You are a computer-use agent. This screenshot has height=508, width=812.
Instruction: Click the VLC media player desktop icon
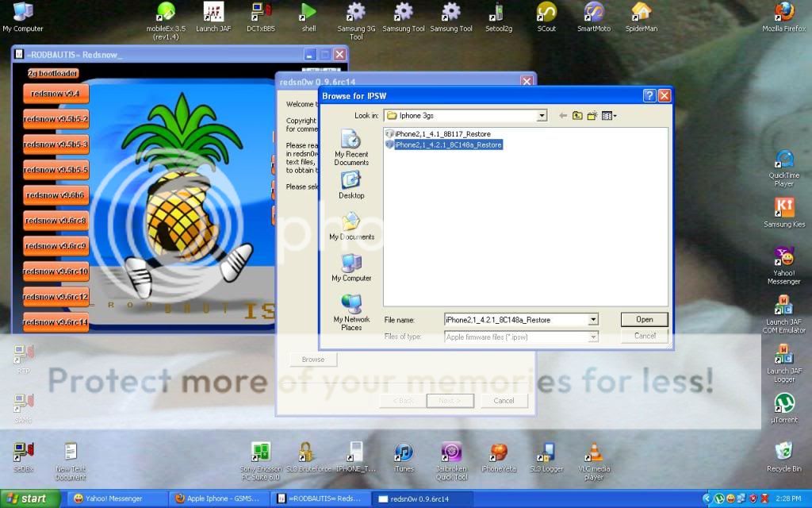tap(594, 461)
